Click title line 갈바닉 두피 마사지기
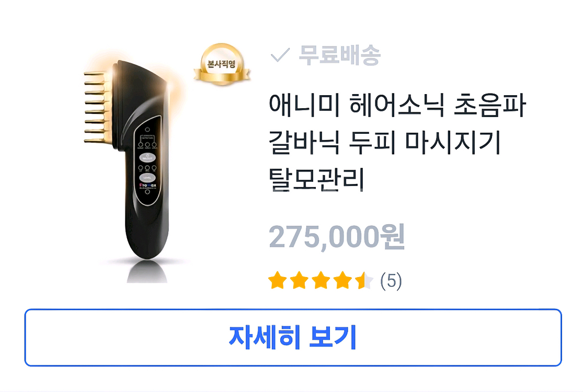This screenshot has width=583, height=392. tap(384, 142)
